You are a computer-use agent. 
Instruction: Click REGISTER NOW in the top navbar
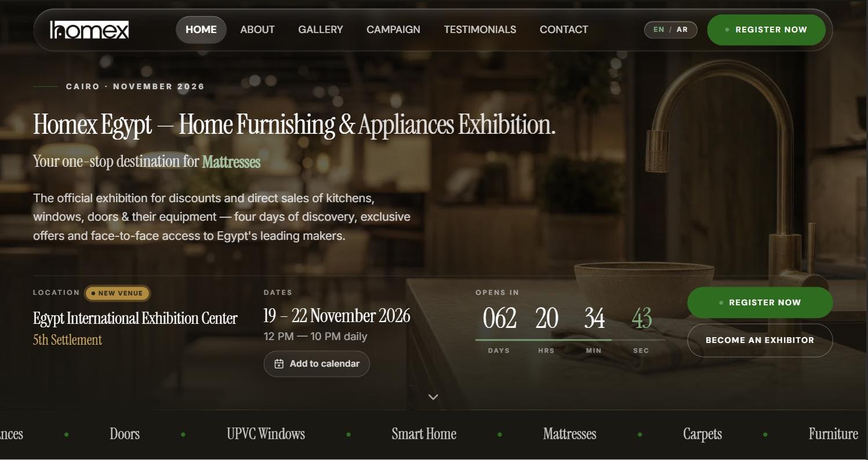(766, 30)
